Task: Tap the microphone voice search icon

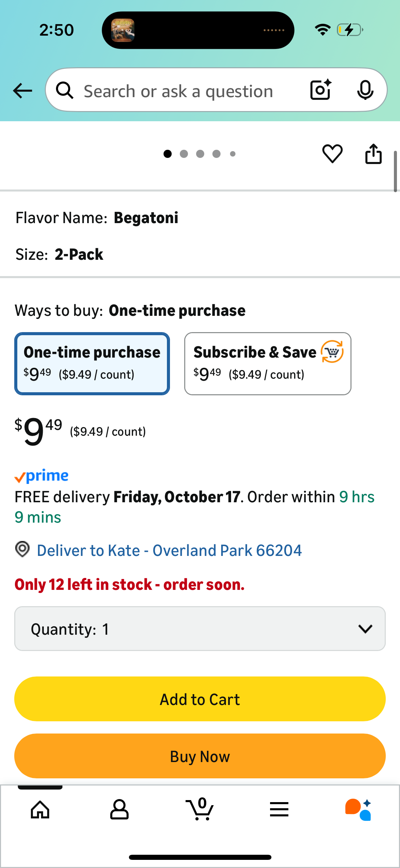Action: click(x=365, y=90)
